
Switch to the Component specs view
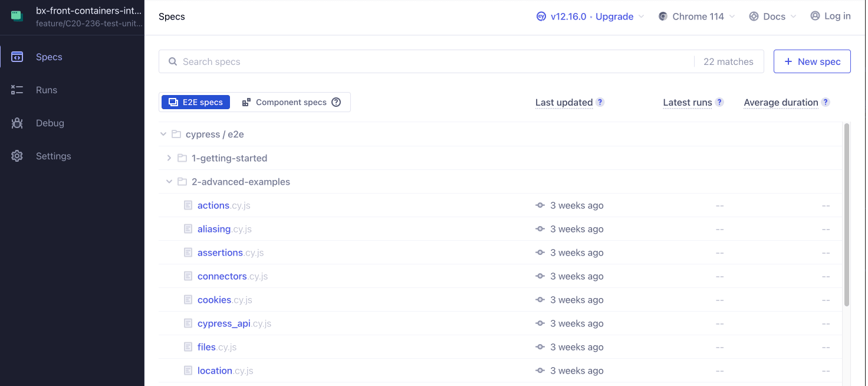[x=284, y=102]
